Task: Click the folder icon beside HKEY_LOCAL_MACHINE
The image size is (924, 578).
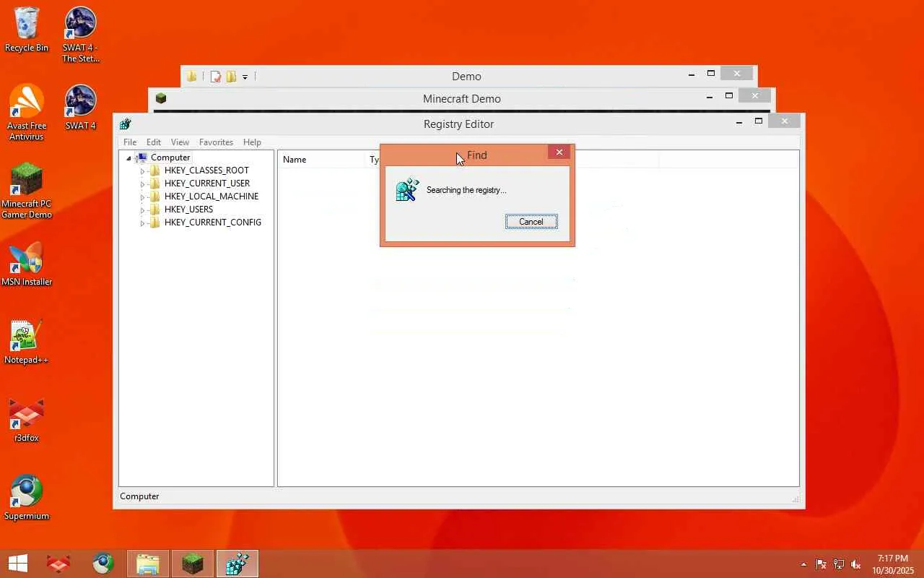Action: pyautogui.click(x=154, y=197)
